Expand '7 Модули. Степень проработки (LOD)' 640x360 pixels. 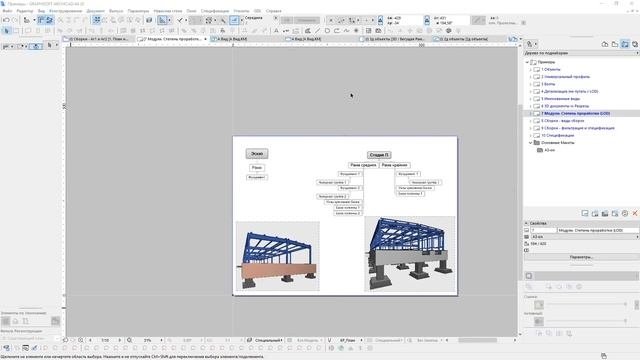coord(531,113)
